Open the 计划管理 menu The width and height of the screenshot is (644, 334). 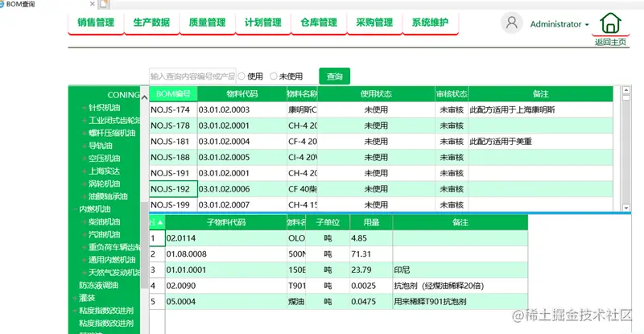pos(263,23)
